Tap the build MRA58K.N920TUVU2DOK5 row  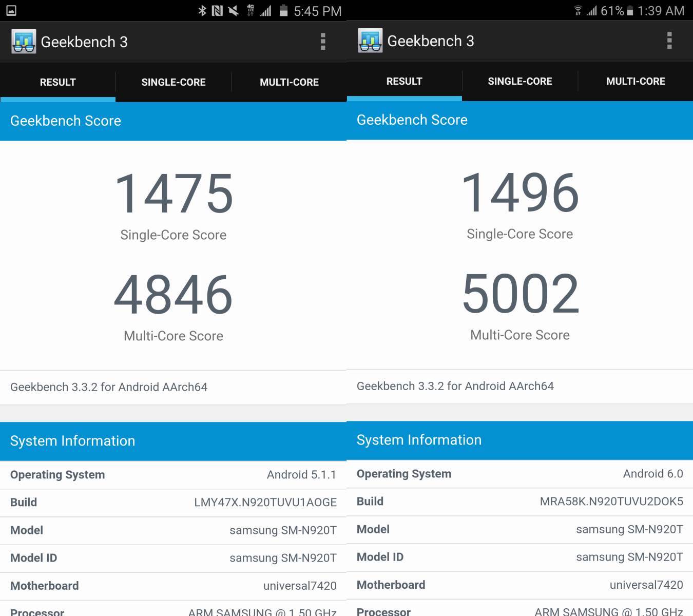(x=519, y=502)
